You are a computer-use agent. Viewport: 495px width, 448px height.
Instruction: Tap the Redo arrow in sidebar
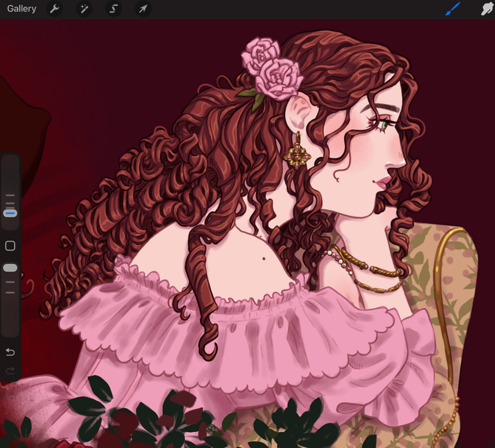10,371
